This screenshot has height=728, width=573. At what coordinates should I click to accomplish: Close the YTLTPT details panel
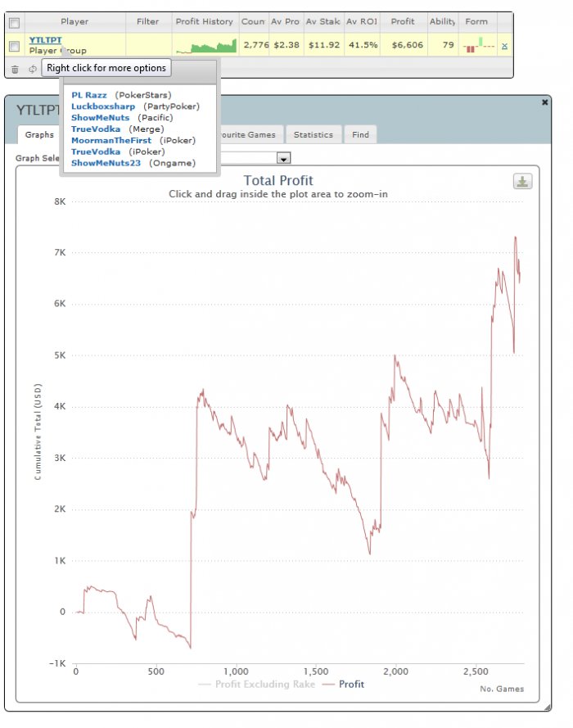(x=544, y=102)
